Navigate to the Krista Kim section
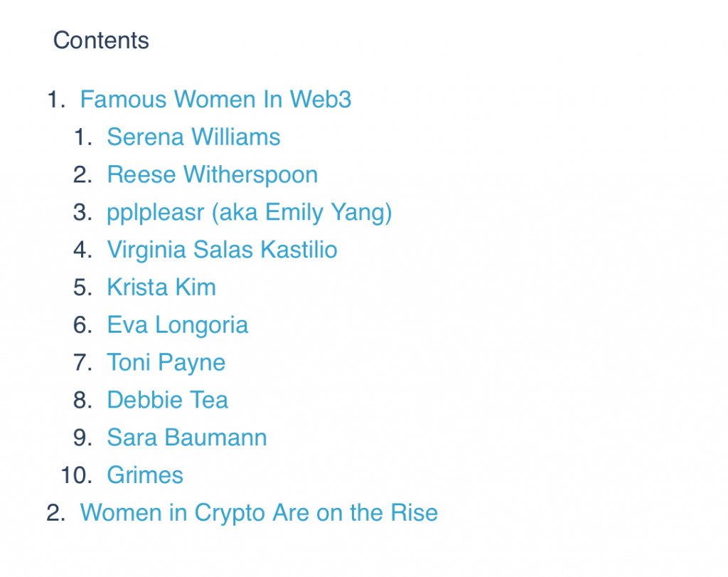The height and width of the screenshot is (577, 728). pyautogui.click(x=161, y=287)
